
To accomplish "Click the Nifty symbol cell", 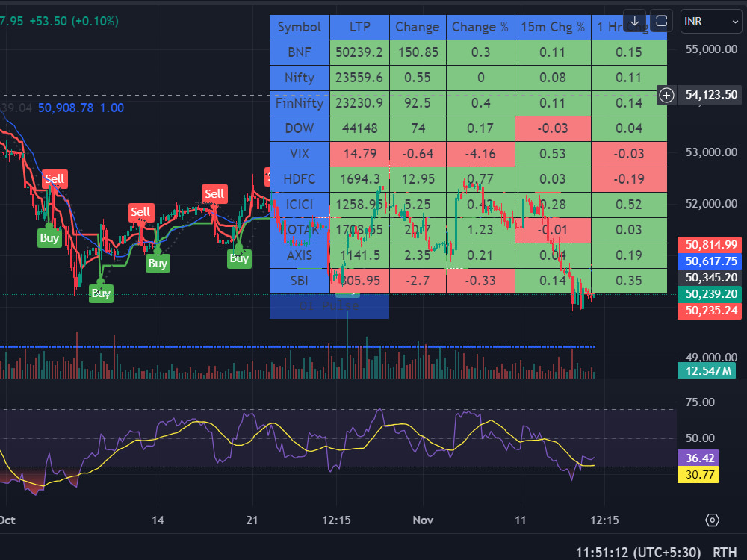I will [300, 78].
